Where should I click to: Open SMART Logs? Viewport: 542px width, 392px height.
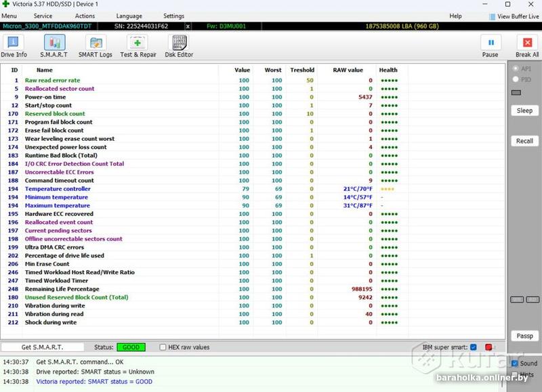point(96,46)
